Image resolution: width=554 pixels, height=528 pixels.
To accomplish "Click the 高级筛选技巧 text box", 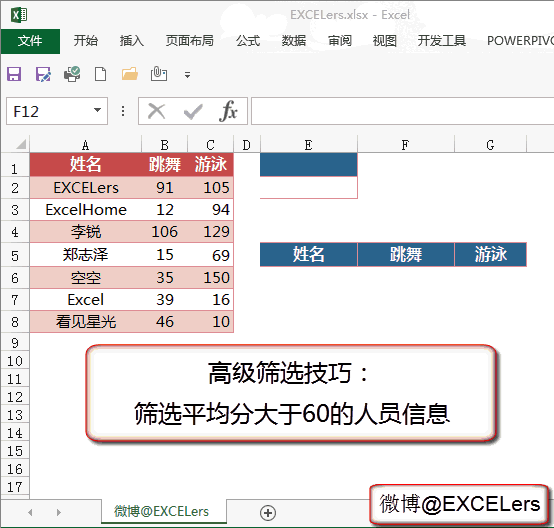I will click(x=291, y=393).
